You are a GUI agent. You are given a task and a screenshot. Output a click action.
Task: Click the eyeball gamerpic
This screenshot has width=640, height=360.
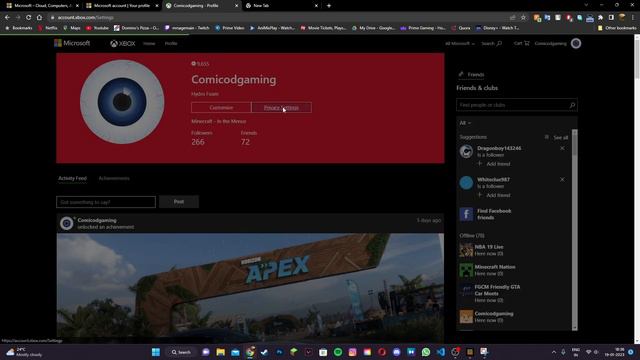(122, 102)
